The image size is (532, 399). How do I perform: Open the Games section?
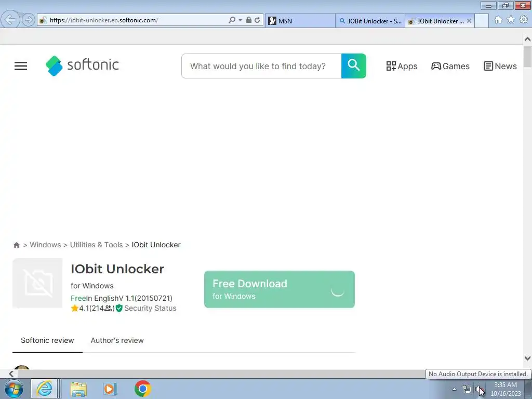pyautogui.click(x=450, y=66)
